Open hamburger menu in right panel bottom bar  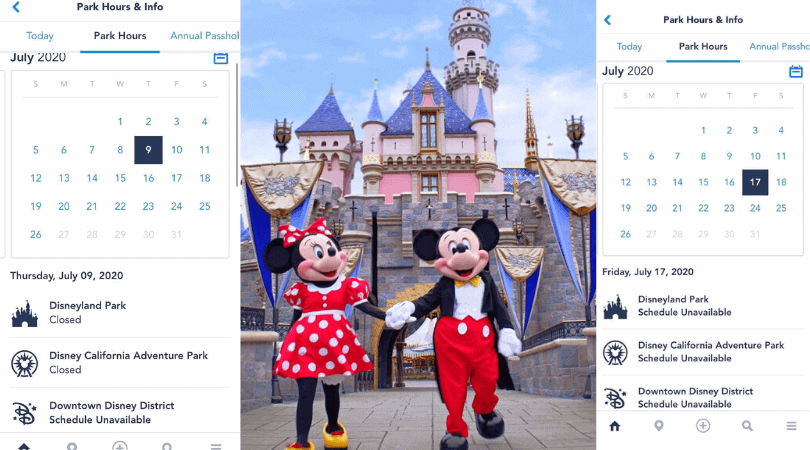click(791, 426)
